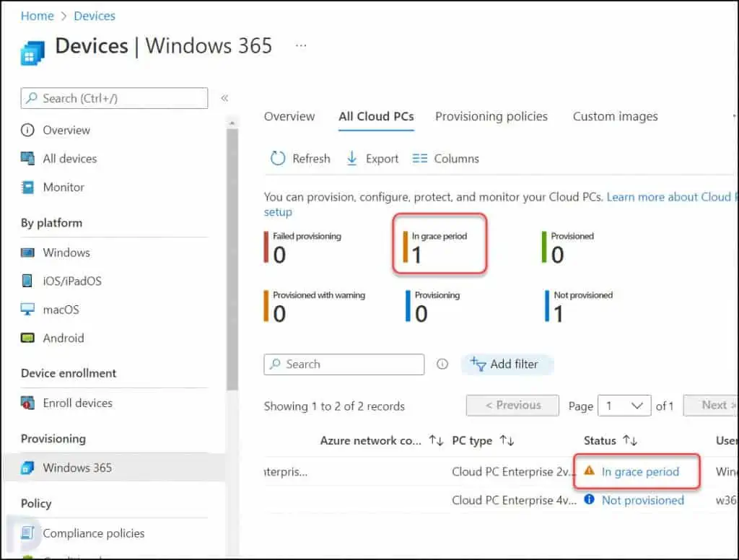739x560 pixels.
Task: Click the Next page button
Action: [711, 406]
